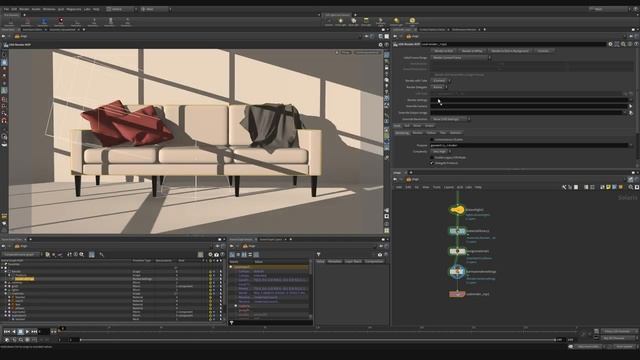This screenshot has width=640, height=360.
Task: Open Valid Frame Range dropdown
Action: pos(461,58)
